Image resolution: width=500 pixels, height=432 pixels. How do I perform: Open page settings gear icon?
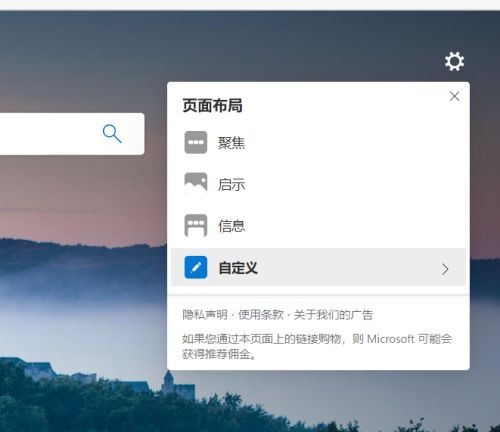click(454, 61)
